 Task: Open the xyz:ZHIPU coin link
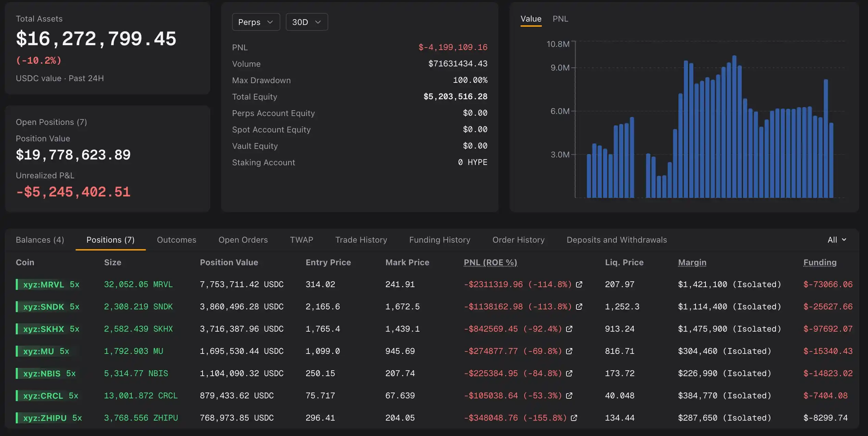[45, 418]
